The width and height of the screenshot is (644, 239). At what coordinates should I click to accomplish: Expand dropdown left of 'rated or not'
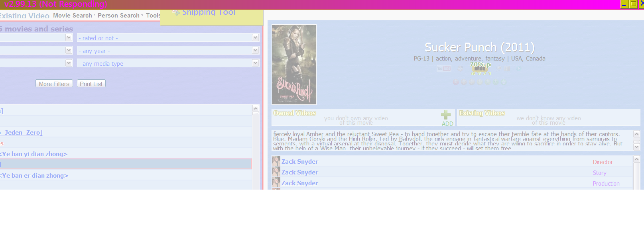coord(69,37)
